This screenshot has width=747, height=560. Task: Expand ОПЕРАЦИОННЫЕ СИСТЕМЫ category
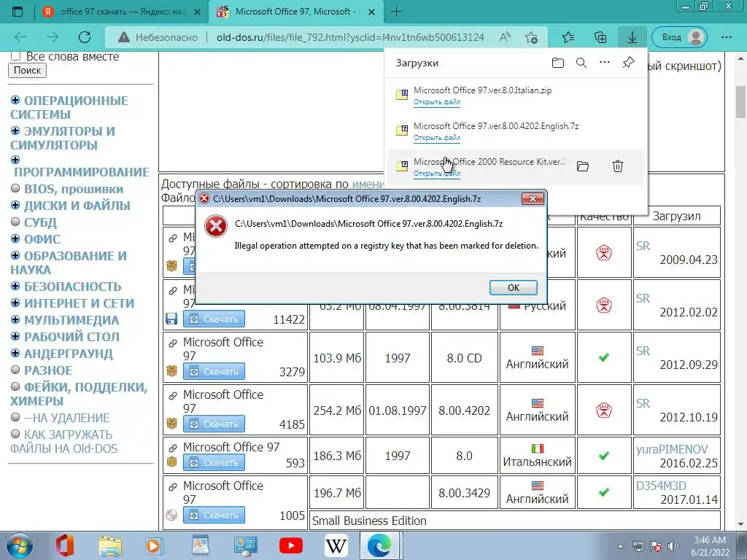15,100
